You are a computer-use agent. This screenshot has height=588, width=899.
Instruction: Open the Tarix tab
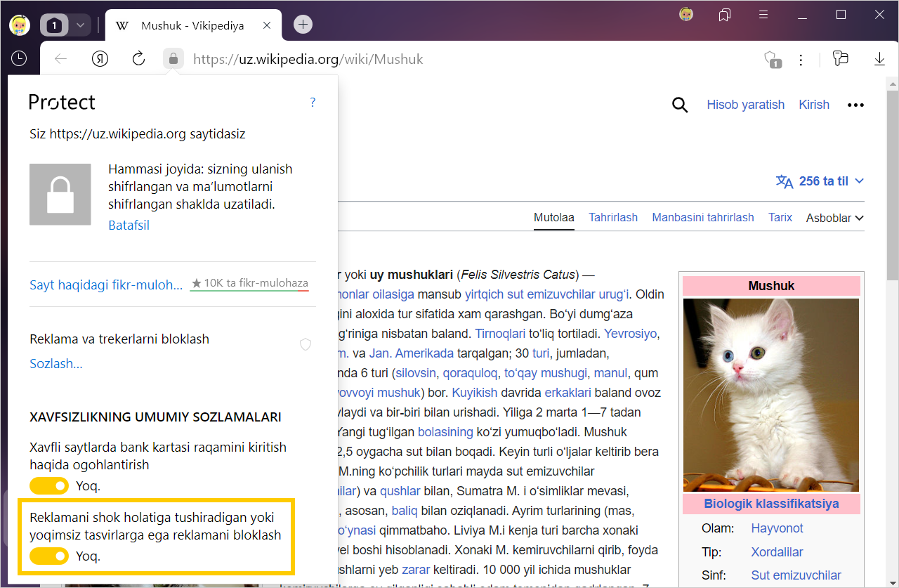coord(780,218)
